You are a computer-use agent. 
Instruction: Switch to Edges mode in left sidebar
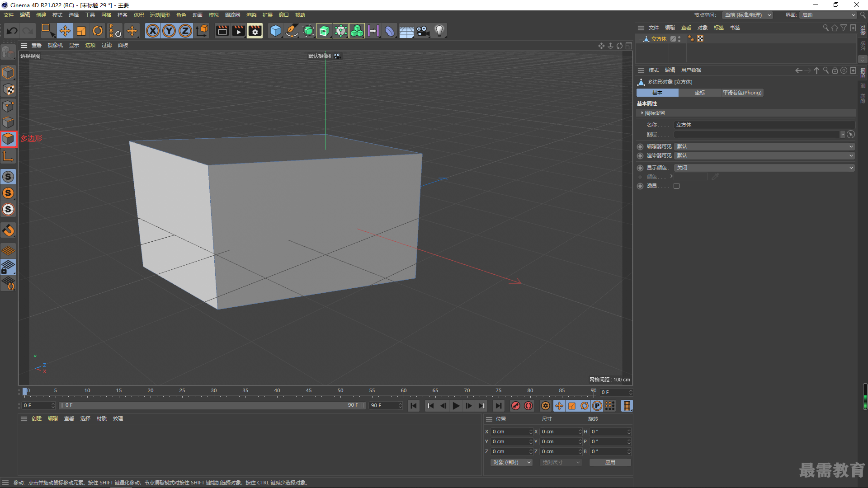coord(8,122)
